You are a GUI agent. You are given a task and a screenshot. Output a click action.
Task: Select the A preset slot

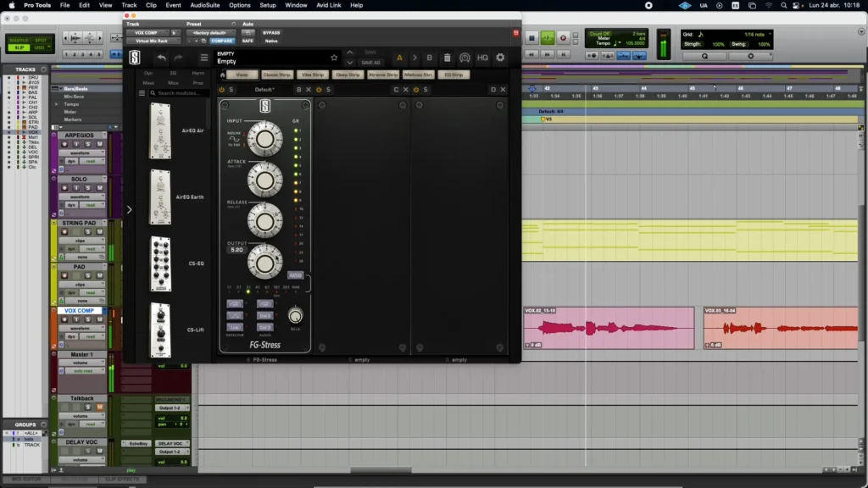399,58
